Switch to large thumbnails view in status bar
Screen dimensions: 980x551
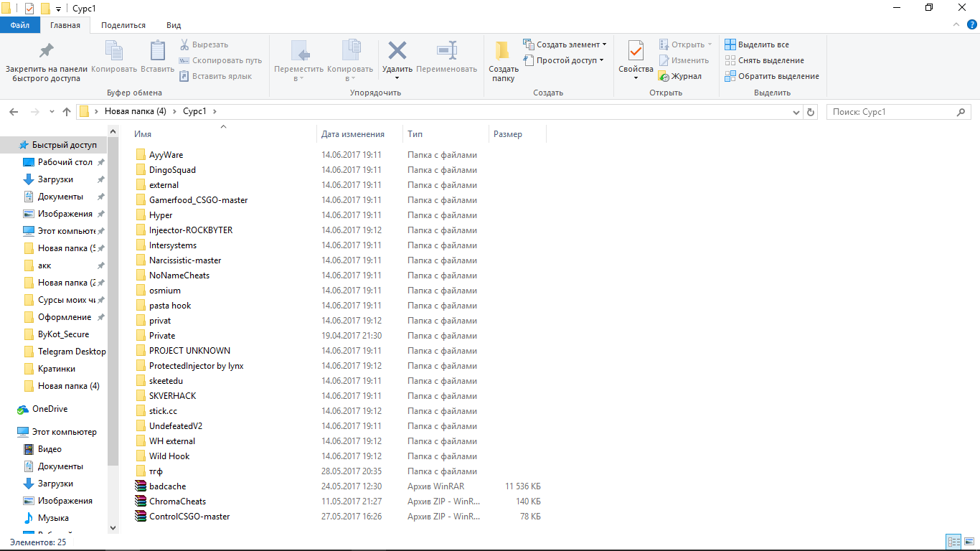(x=969, y=542)
